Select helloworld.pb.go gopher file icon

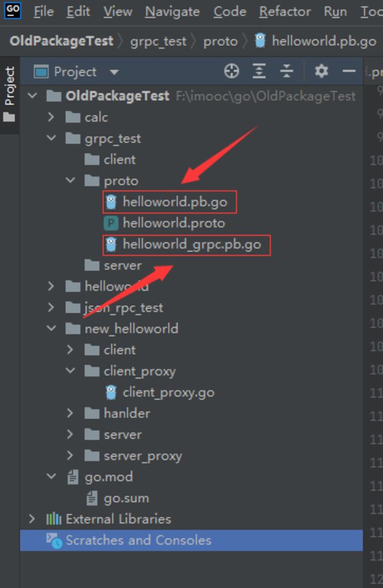(x=111, y=201)
